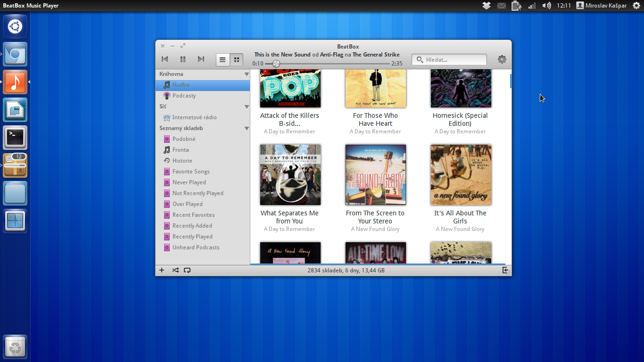Toggle shuffle mode
The width and height of the screenshot is (644, 362).
click(175, 271)
